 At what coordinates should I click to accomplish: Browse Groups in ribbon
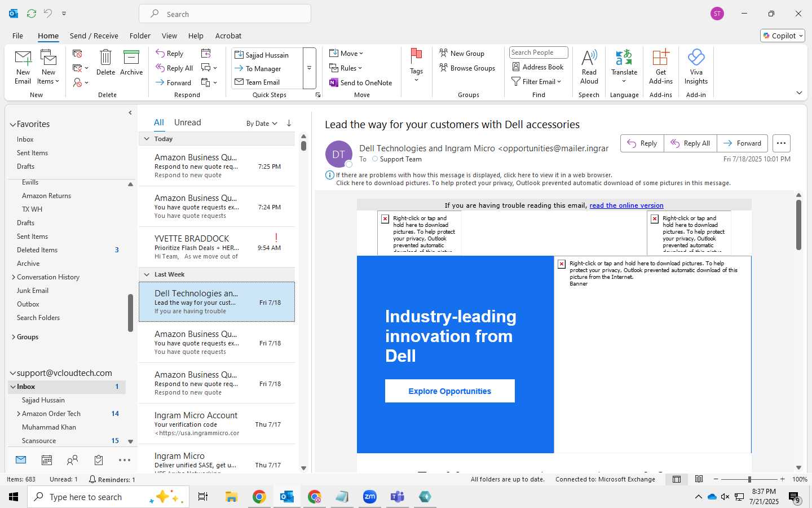[467, 68]
